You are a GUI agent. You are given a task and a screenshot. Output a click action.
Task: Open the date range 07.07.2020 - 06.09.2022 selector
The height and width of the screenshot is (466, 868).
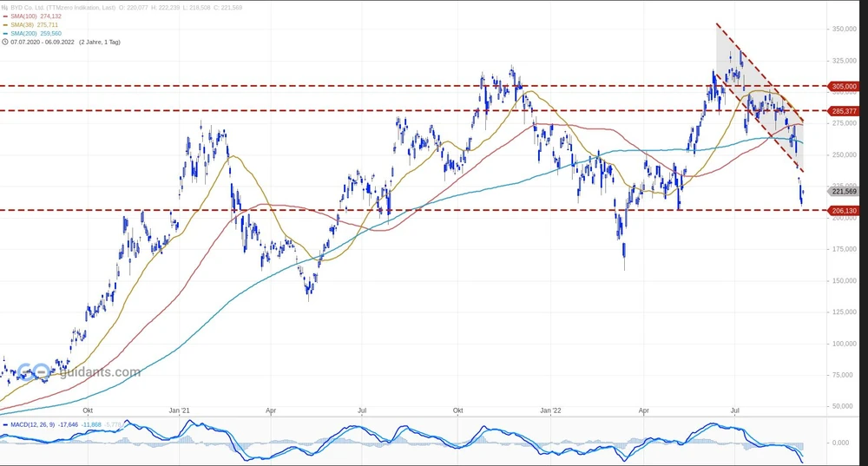click(x=42, y=42)
